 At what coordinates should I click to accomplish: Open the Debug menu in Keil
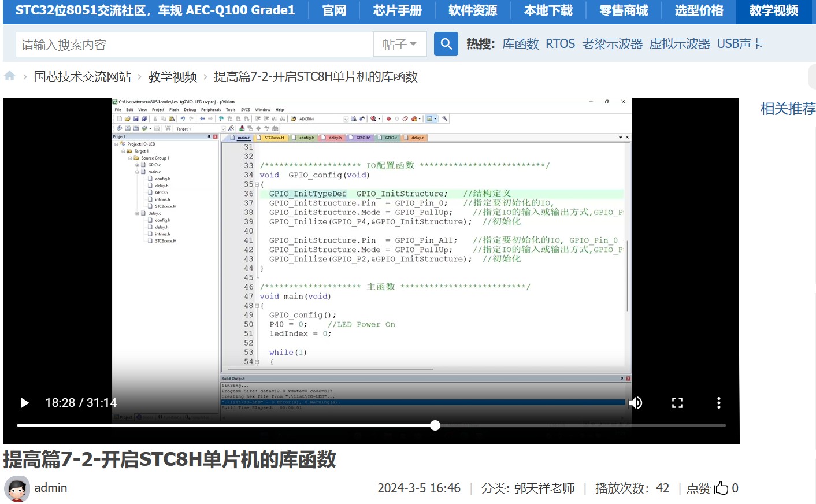pyautogui.click(x=190, y=109)
